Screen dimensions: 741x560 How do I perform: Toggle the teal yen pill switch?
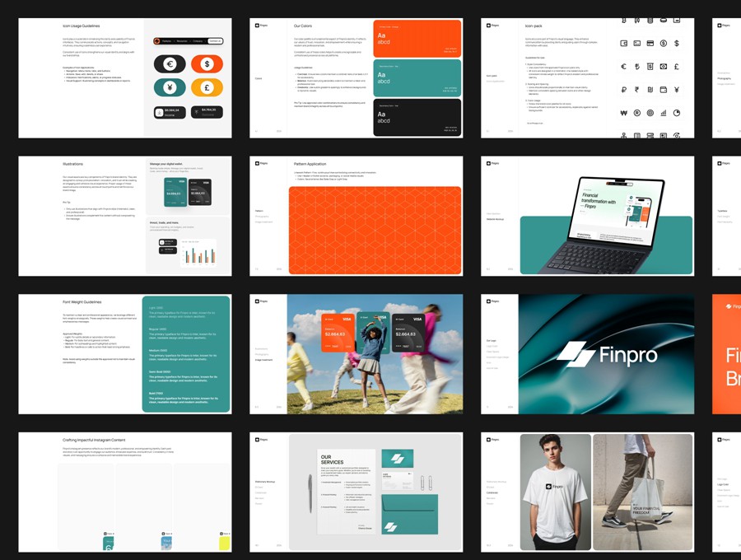click(x=170, y=87)
